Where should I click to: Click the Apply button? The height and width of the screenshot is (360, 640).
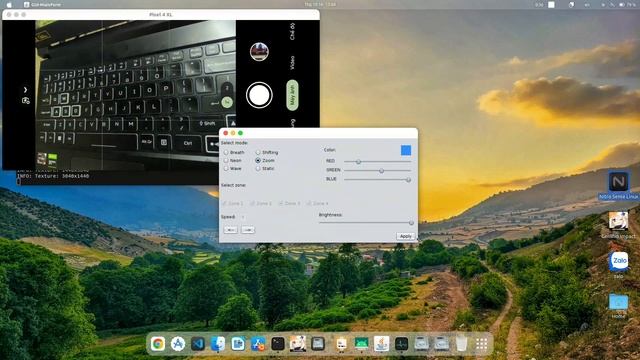point(405,236)
